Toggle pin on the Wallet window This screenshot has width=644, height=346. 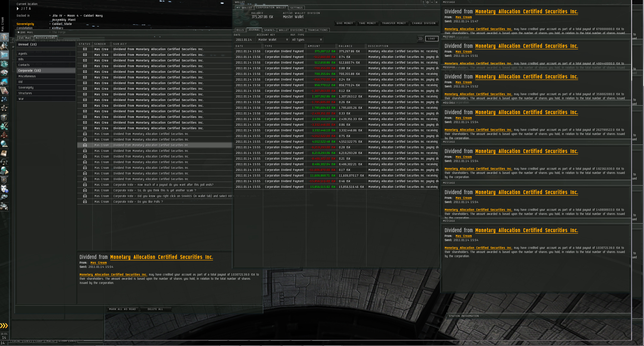tap(427, 2)
